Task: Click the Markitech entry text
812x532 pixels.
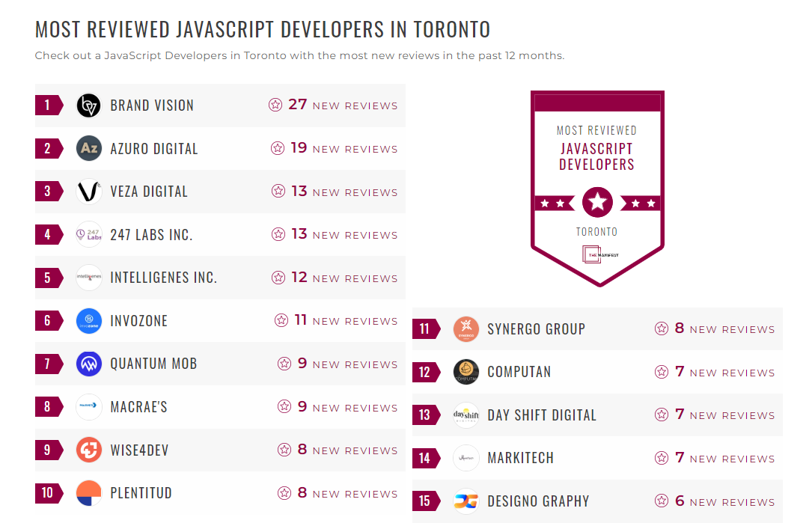Action: pyautogui.click(x=521, y=458)
